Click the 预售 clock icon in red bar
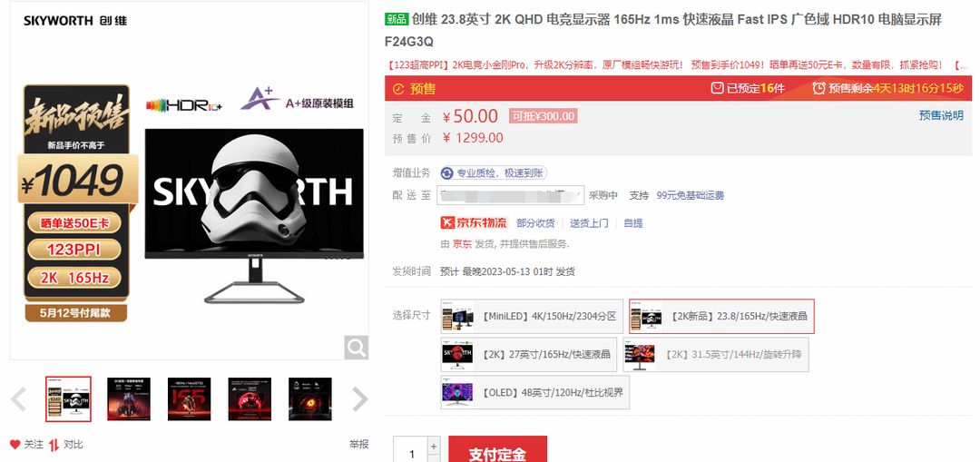 tap(398, 89)
